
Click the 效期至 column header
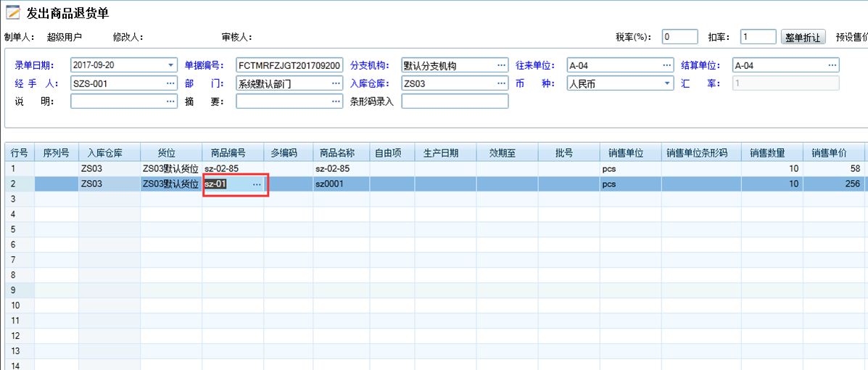507,153
